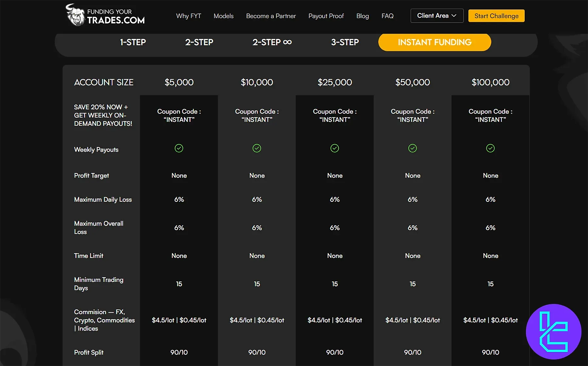Click the ACCOUNT SIZE label

click(x=104, y=82)
